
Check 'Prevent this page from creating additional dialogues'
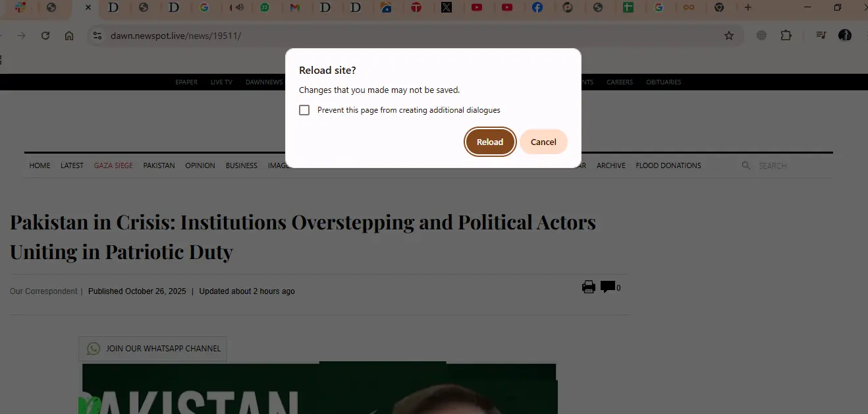pos(304,110)
